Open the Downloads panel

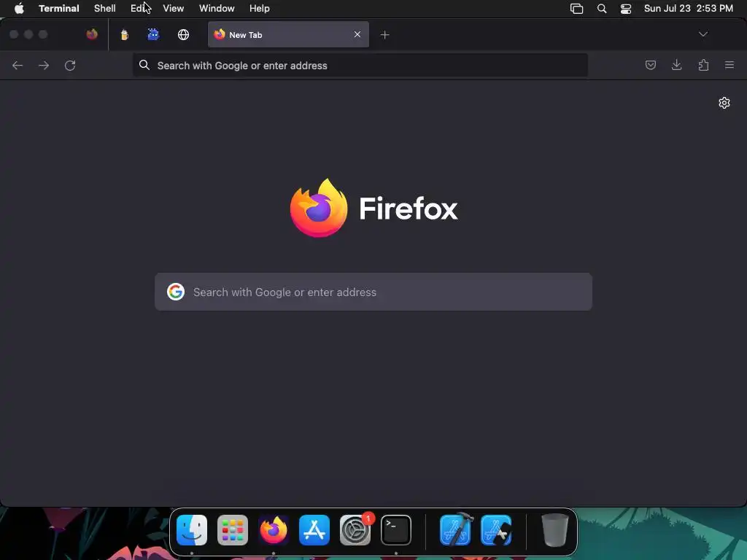click(676, 65)
